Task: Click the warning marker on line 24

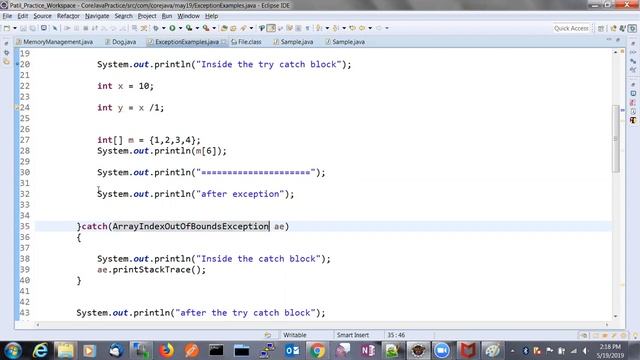Action: pyautogui.click(x=17, y=107)
